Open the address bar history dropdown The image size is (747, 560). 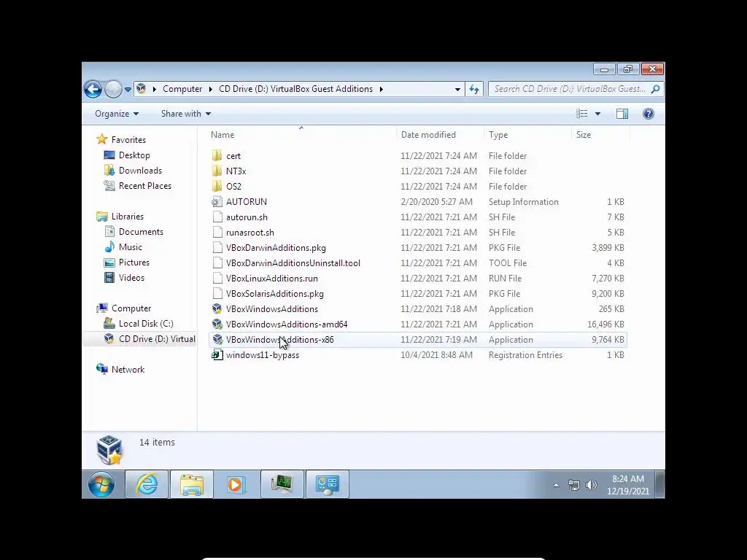pos(457,89)
